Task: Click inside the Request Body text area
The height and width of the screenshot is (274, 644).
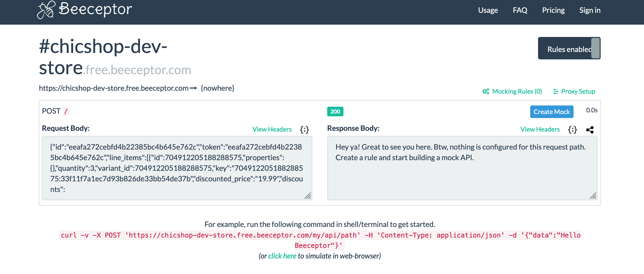Action: 177,168
